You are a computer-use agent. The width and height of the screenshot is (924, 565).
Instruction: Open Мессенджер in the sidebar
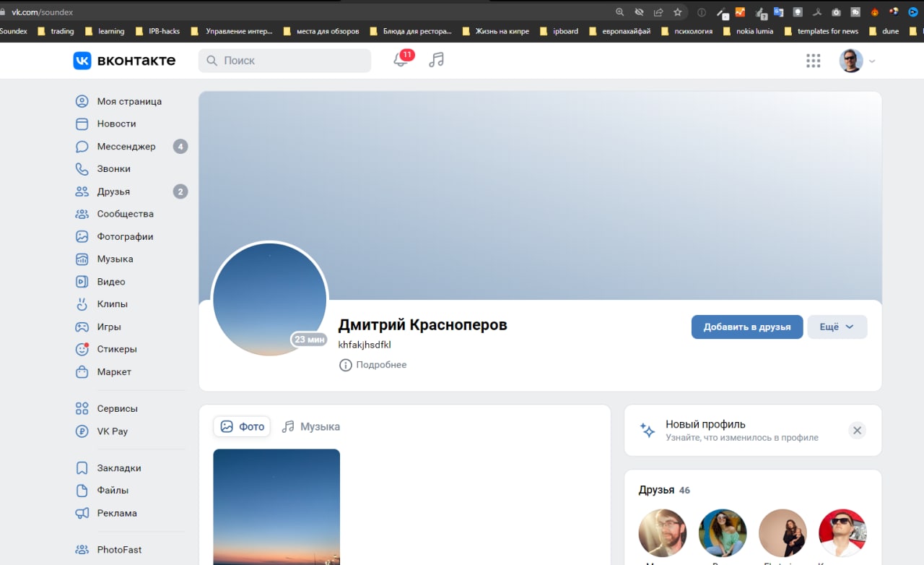[131, 147]
